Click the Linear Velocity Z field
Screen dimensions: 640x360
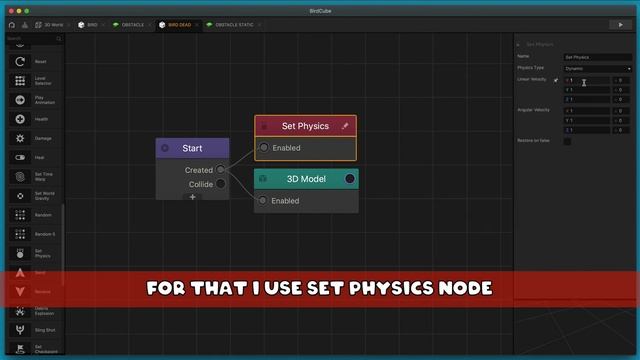point(587,100)
